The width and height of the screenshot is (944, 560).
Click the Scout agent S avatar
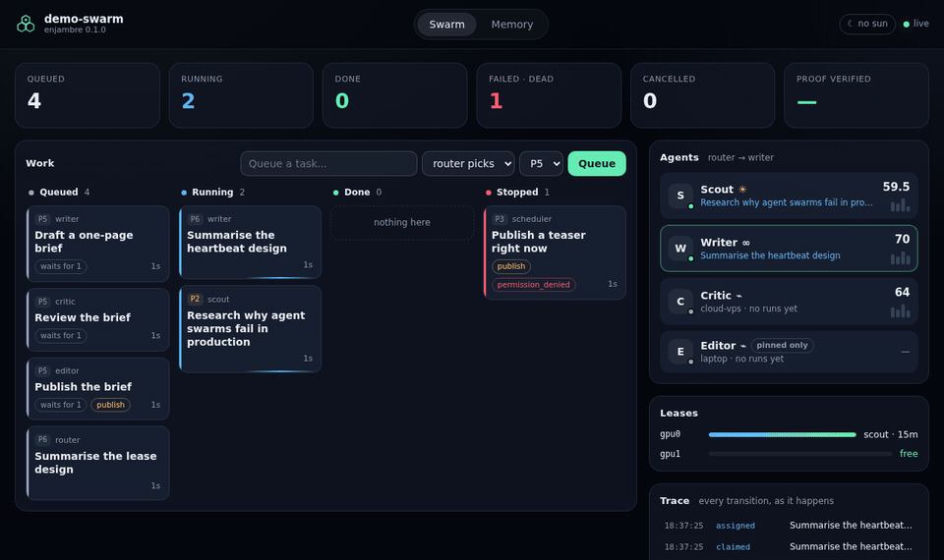click(x=680, y=196)
